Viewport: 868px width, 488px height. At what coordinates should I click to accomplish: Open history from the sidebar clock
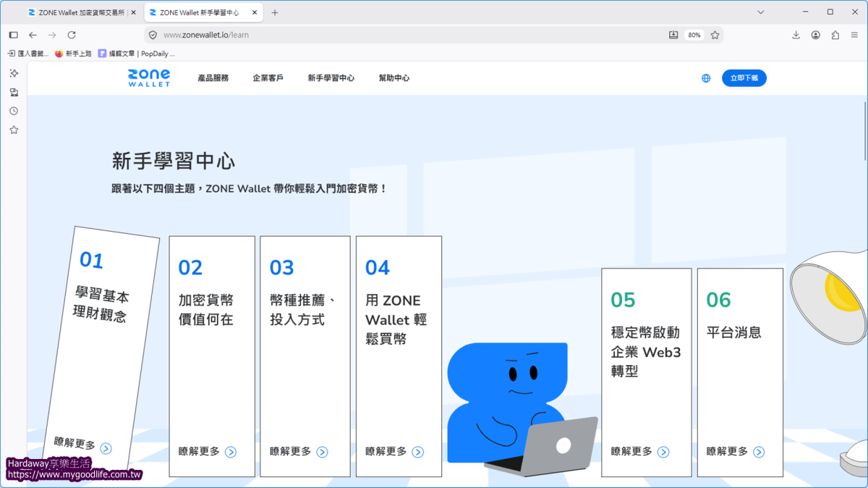(x=14, y=111)
